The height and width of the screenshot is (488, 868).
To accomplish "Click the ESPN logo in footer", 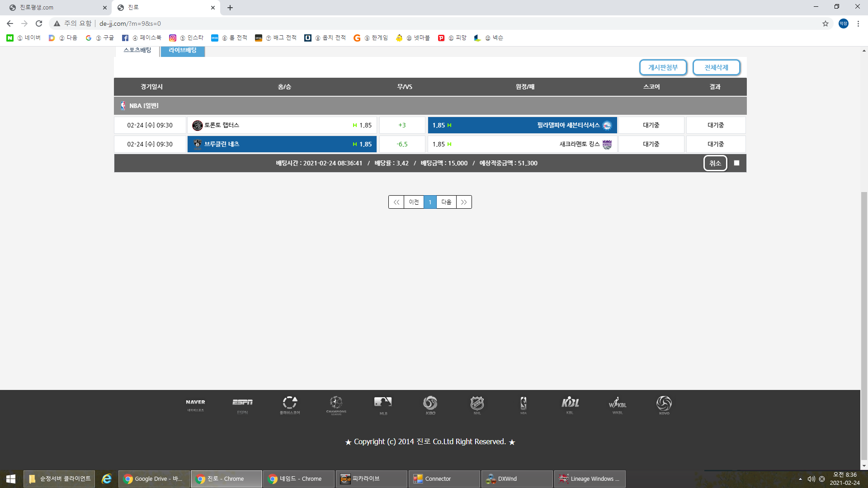I will [242, 403].
